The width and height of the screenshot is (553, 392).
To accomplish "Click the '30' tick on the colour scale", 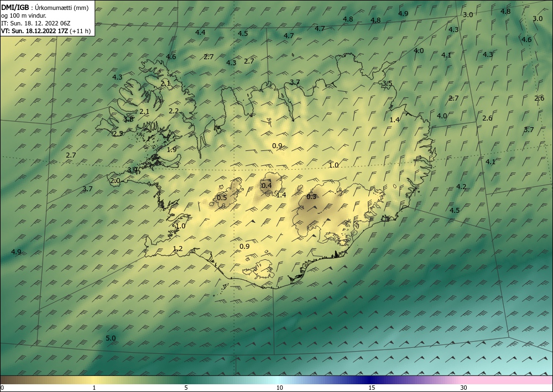I will click(464, 388).
